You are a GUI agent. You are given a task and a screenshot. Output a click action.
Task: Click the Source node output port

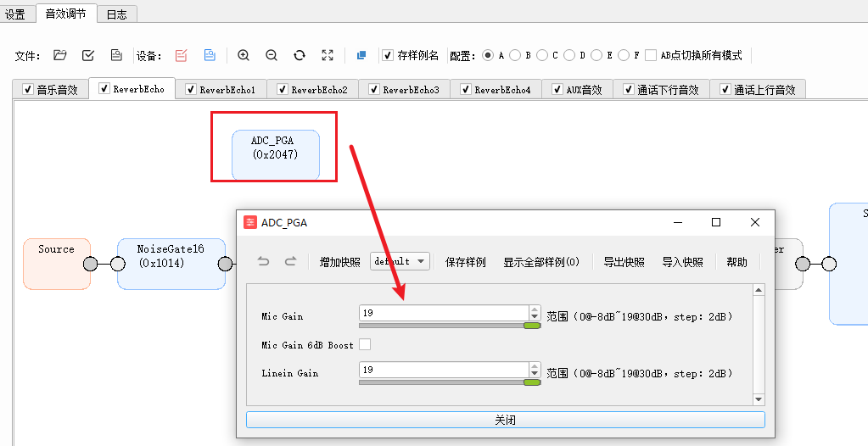[90, 264]
